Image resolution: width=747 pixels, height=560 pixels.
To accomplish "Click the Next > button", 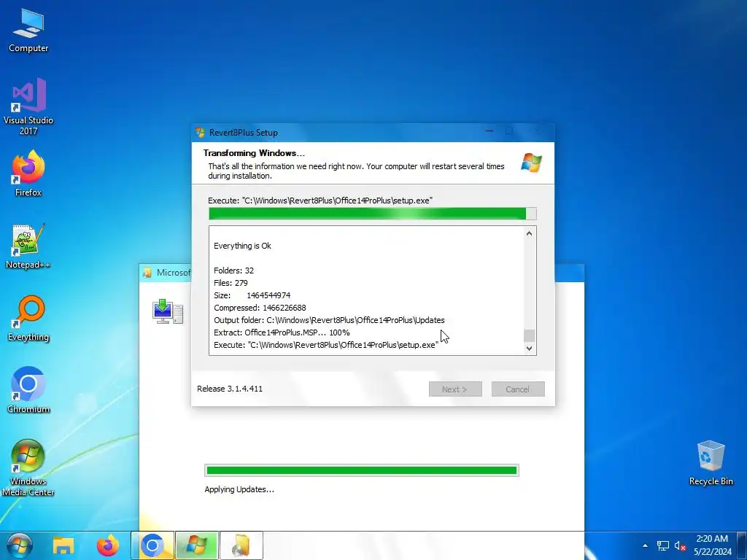I will tap(455, 389).
